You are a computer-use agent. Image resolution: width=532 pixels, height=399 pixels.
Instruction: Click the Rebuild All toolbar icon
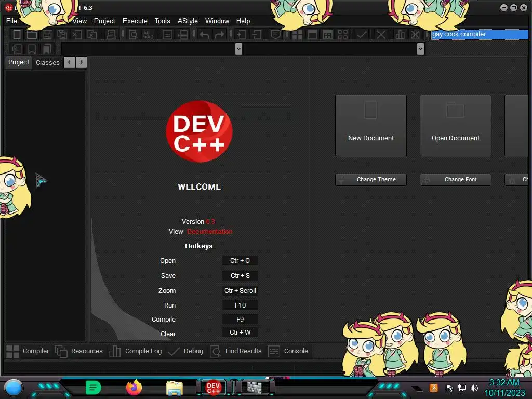coord(343,35)
